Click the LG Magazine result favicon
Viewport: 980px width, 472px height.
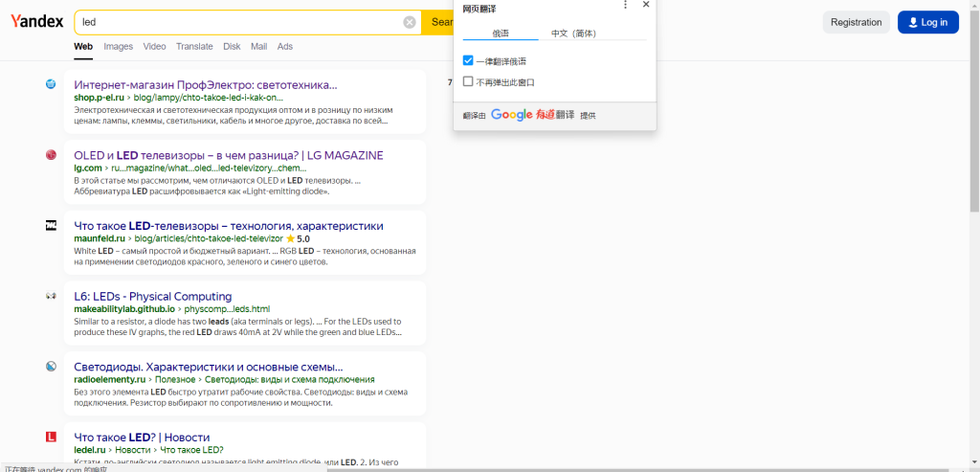tap(51, 155)
